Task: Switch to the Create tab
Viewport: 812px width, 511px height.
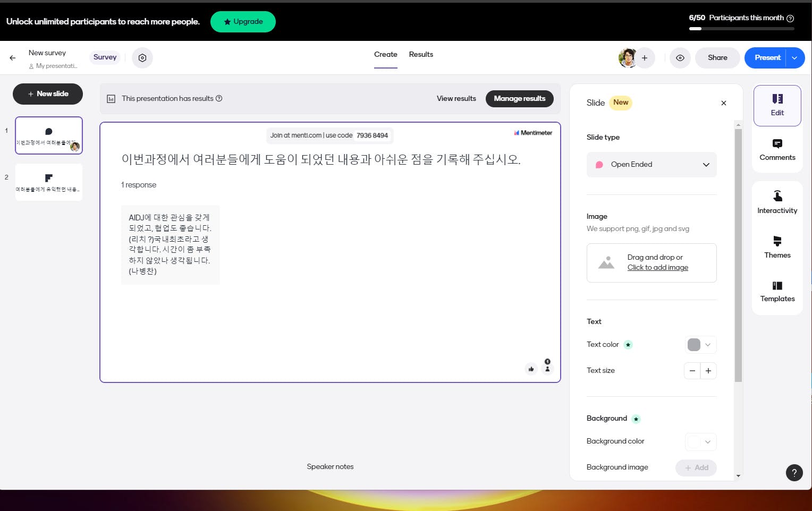Action: 386,55
